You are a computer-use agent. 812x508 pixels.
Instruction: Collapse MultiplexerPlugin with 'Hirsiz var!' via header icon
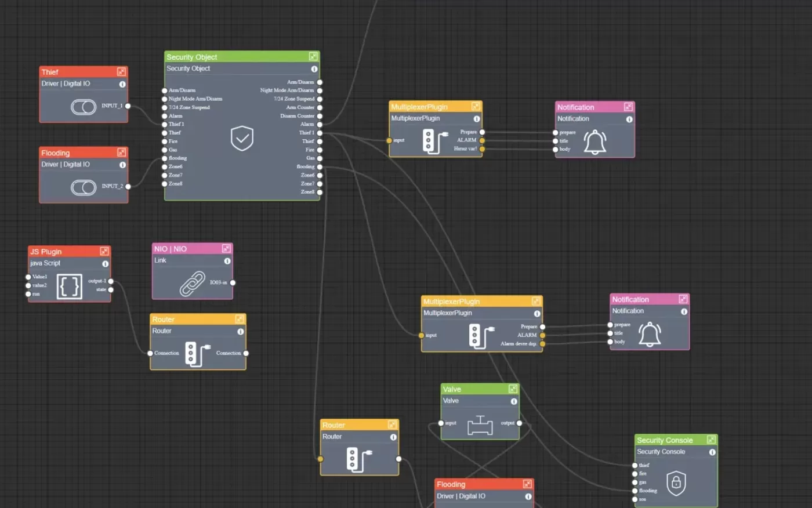point(476,106)
